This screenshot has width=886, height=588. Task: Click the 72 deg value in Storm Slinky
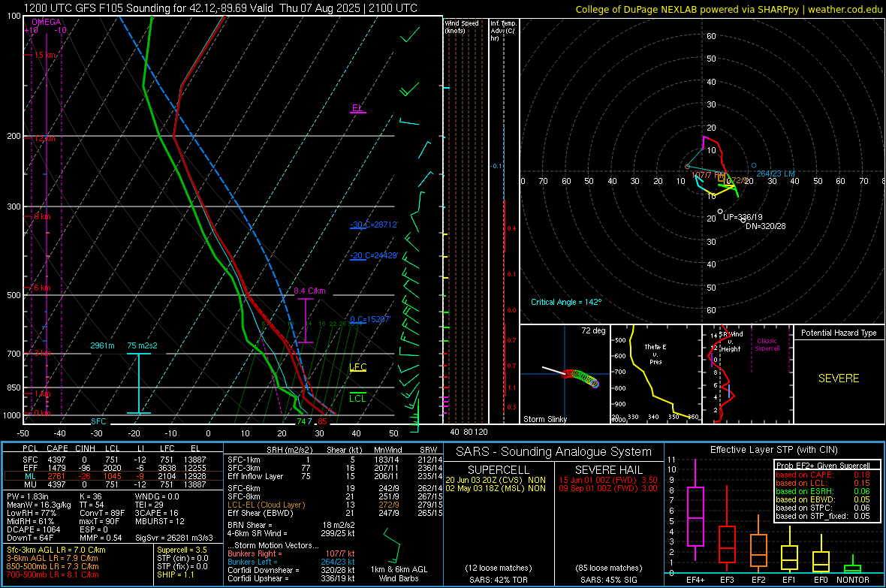point(593,330)
